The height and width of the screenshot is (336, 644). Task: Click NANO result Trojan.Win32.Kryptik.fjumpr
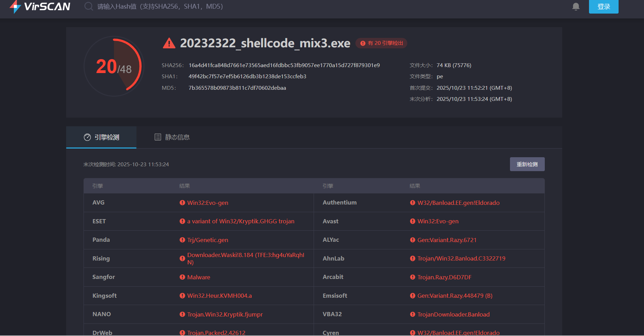click(x=225, y=314)
